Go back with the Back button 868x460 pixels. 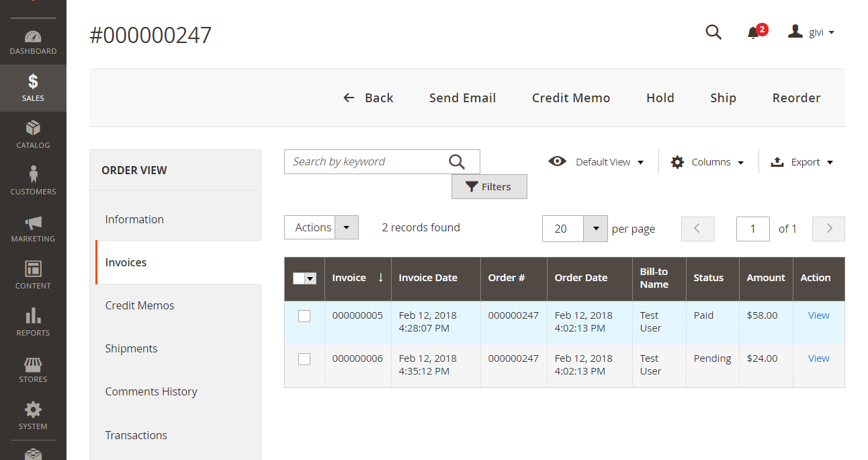[368, 98]
